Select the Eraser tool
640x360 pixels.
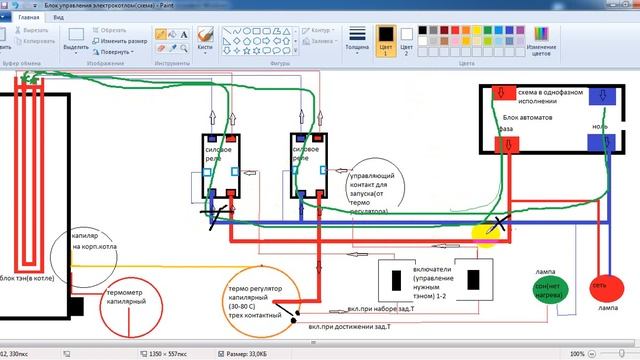coord(160,48)
